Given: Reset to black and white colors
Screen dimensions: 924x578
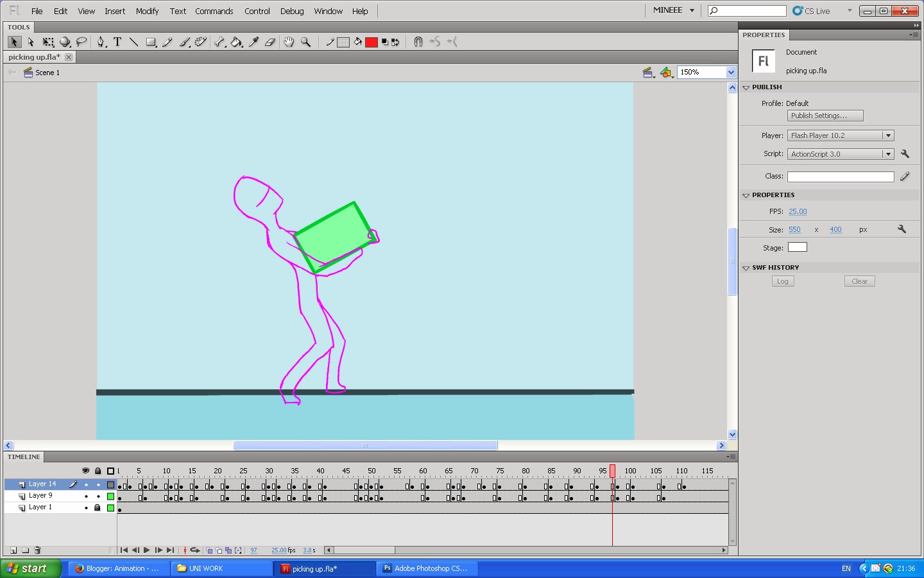Looking at the screenshot, I should [x=385, y=42].
